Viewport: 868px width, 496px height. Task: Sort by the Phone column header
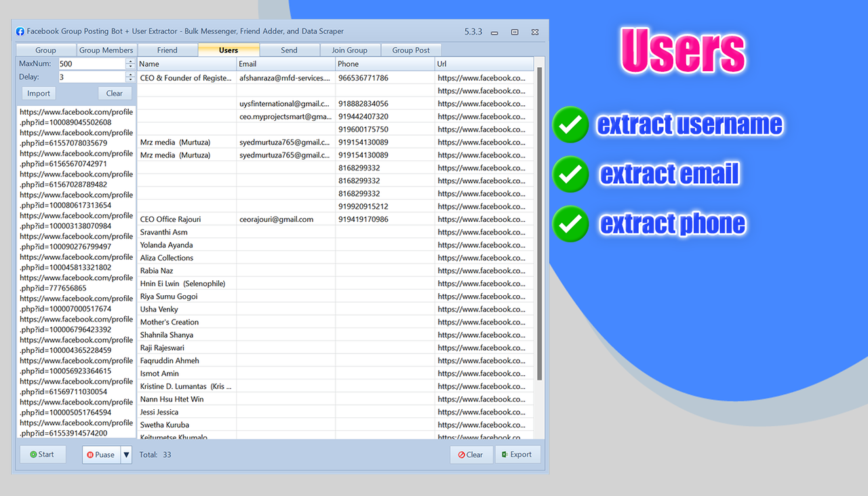click(385, 64)
